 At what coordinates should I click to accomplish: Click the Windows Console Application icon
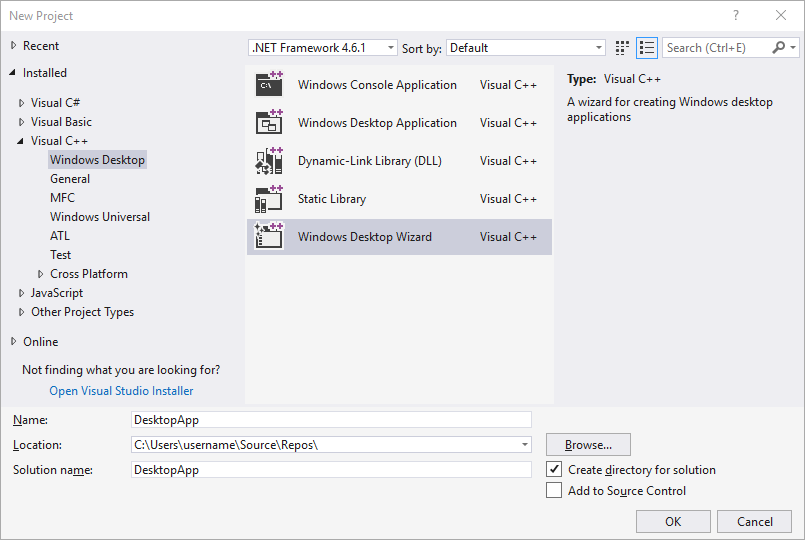(x=270, y=85)
